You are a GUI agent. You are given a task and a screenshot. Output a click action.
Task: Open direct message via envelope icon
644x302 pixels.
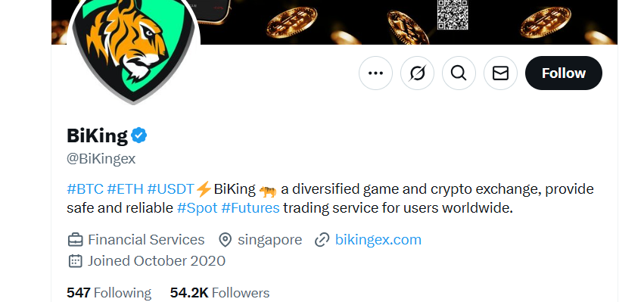click(500, 73)
